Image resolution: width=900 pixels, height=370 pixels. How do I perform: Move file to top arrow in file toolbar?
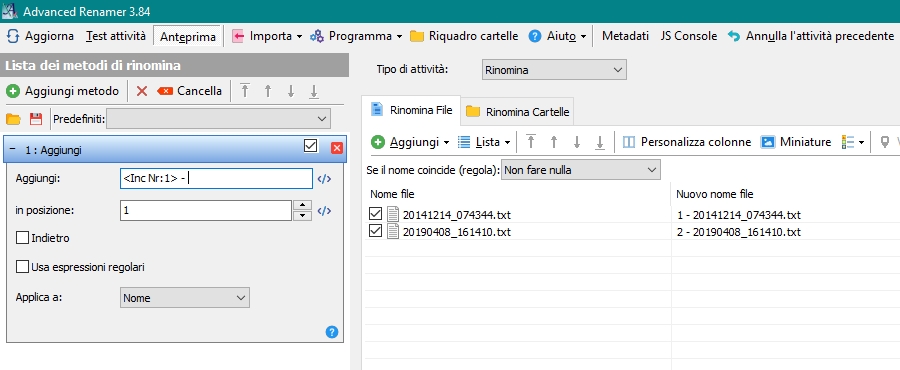531,142
